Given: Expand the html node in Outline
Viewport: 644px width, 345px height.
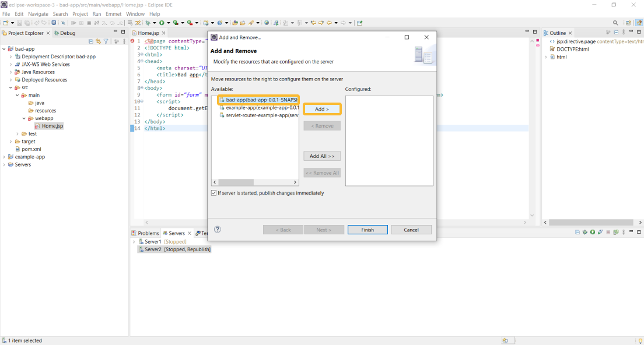Looking at the screenshot, I should coord(546,57).
